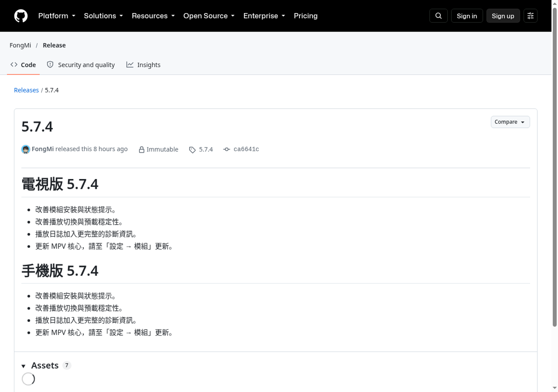Open the Release repository link

pyautogui.click(x=54, y=45)
